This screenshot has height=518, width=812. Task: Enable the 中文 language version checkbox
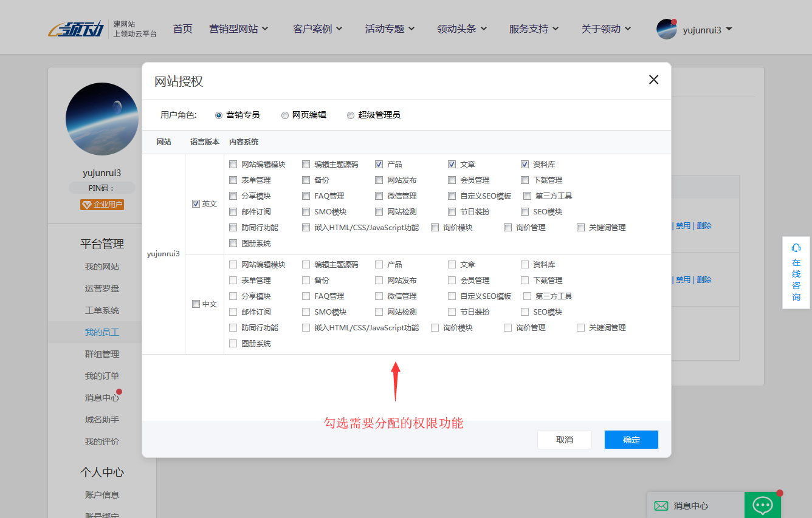coord(196,304)
